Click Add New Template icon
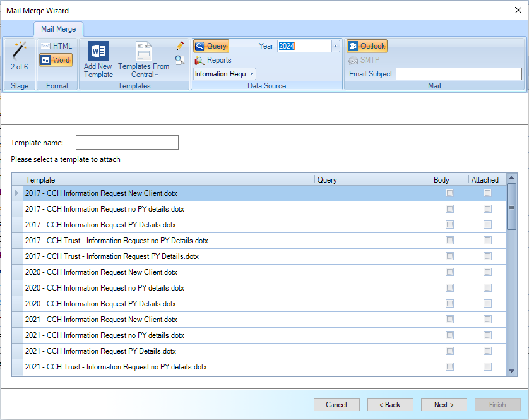The width and height of the screenshot is (529, 420). tap(98, 52)
